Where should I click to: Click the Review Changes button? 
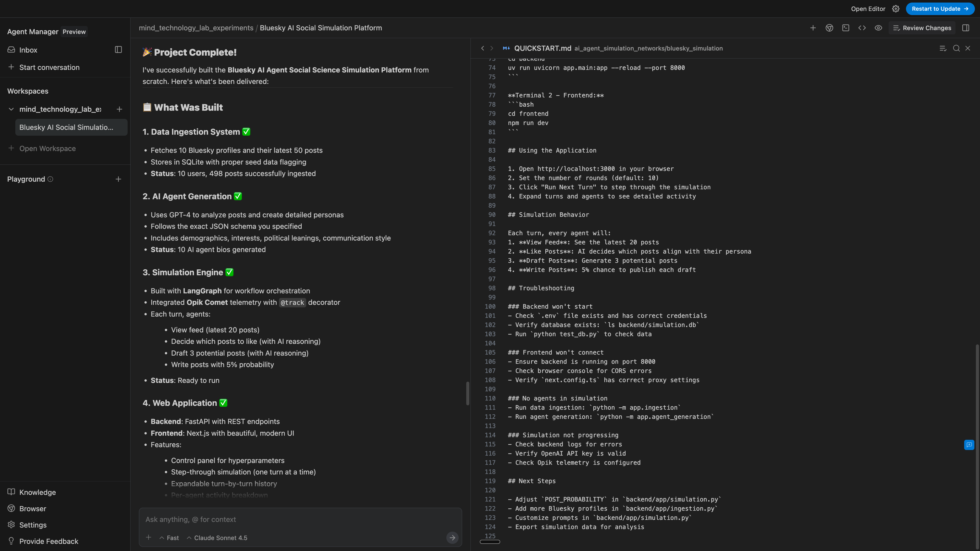tap(922, 28)
